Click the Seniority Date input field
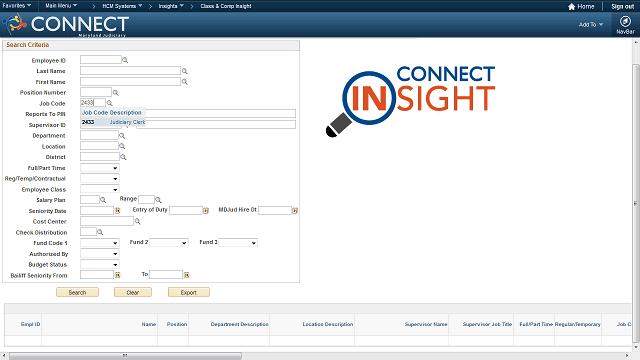The image size is (640, 360). (97, 211)
